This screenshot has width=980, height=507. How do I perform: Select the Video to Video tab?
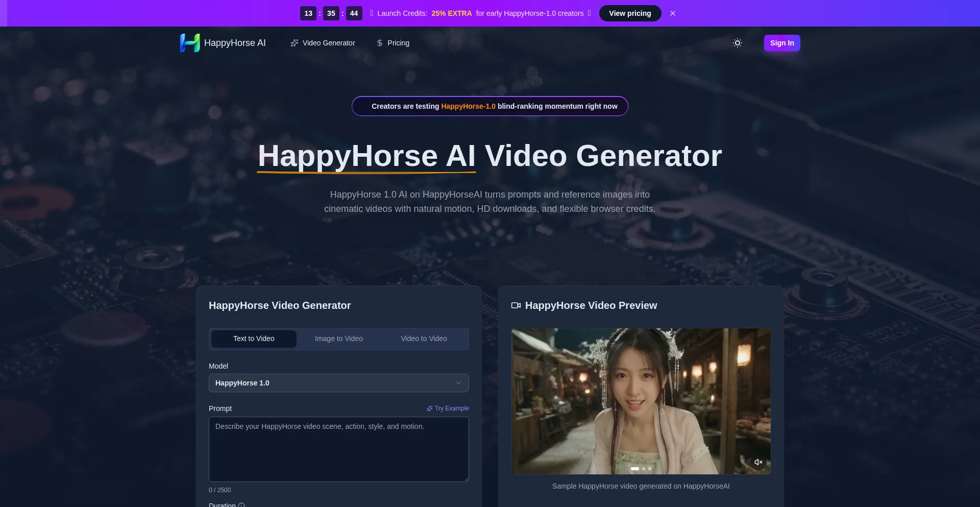click(x=424, y=339)
